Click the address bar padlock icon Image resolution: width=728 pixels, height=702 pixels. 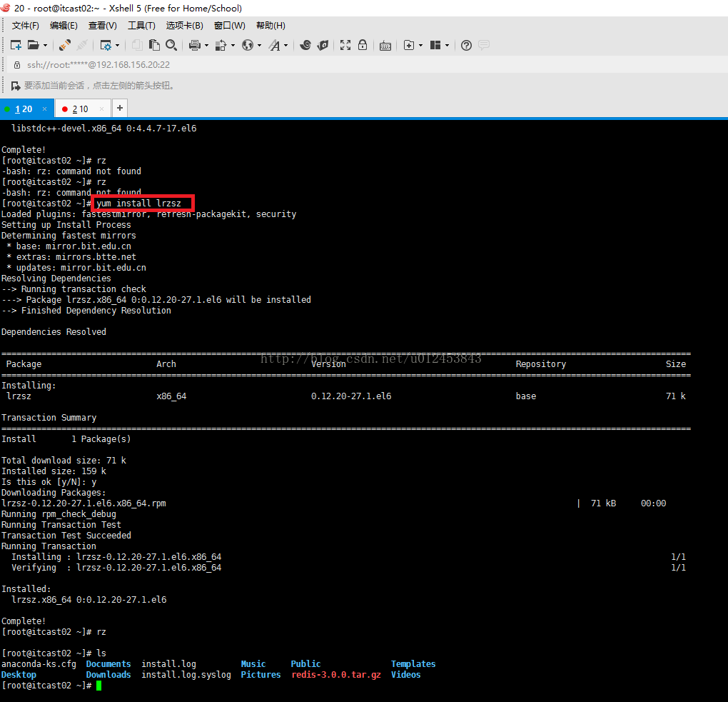point(17,65)
